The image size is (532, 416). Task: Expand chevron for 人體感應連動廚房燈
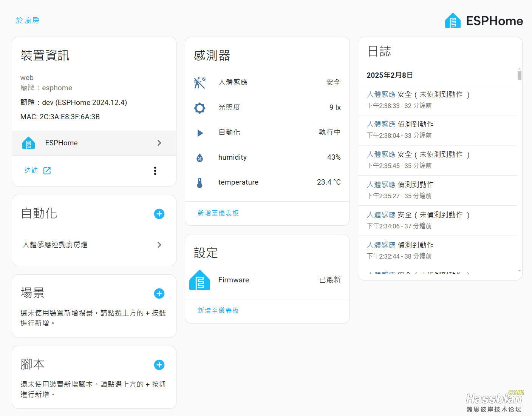point(159,245)
